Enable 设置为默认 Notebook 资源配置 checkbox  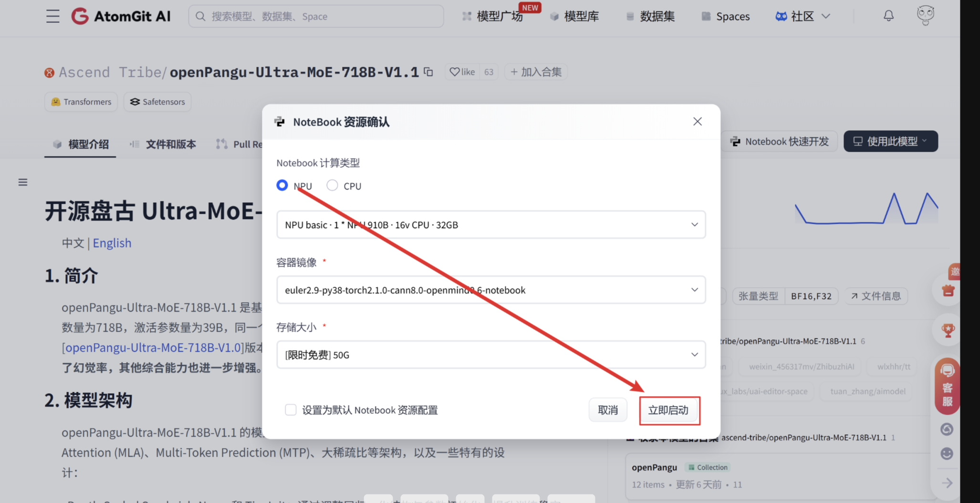click(x=291, y=409)
